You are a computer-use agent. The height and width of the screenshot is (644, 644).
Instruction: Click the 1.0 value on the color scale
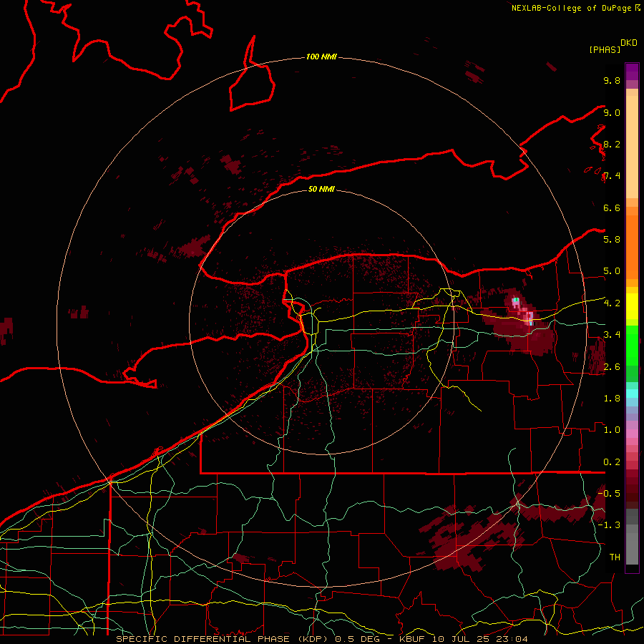(612, 430)
